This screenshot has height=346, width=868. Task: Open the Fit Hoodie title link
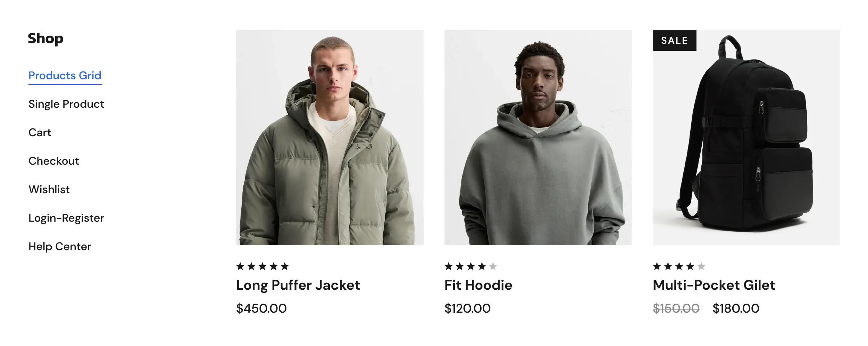tap(478, 285)
